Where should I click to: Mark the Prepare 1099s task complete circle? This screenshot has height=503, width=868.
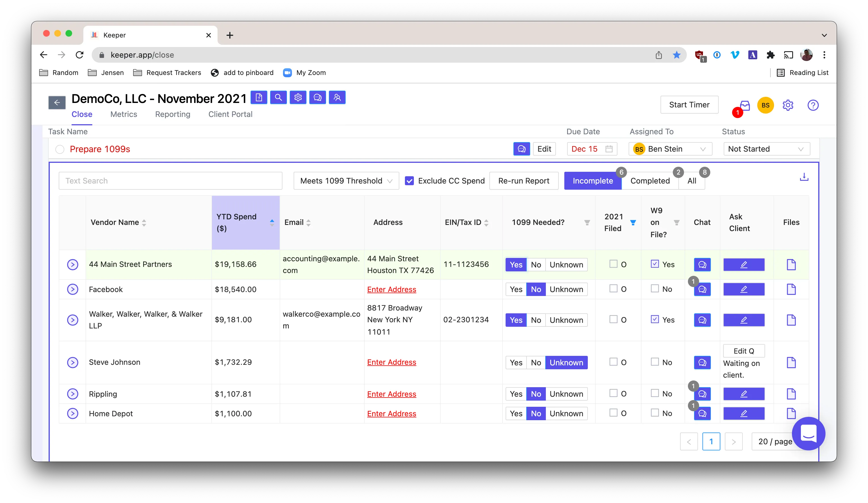[60, 149]
